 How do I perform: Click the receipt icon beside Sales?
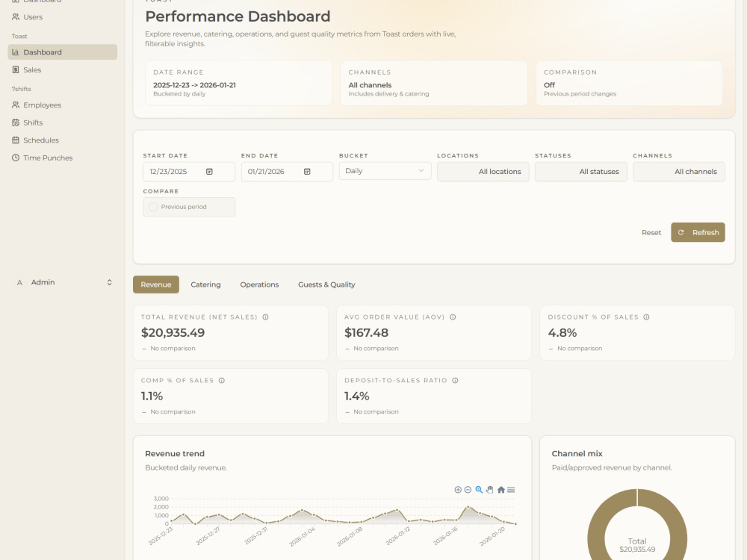[x=16, y=69]
